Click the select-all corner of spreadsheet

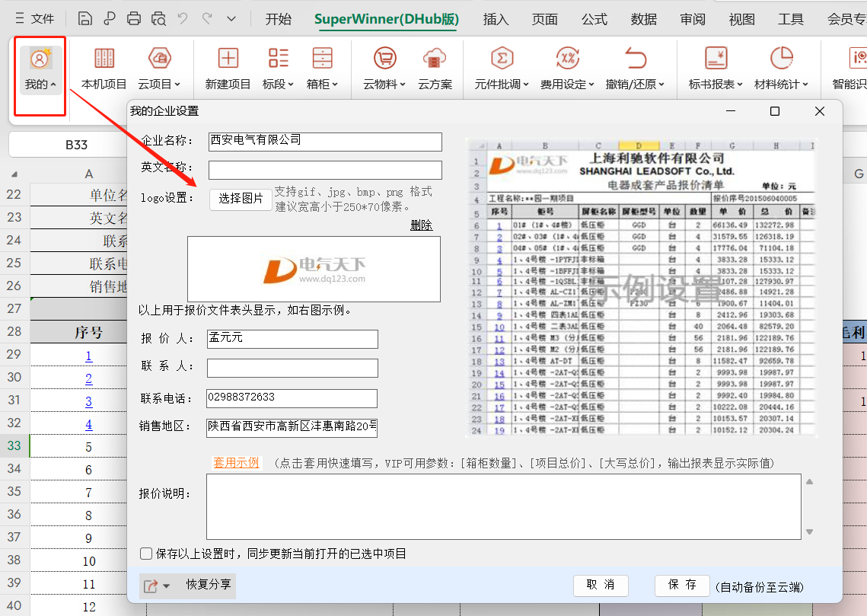click(14, 174)
